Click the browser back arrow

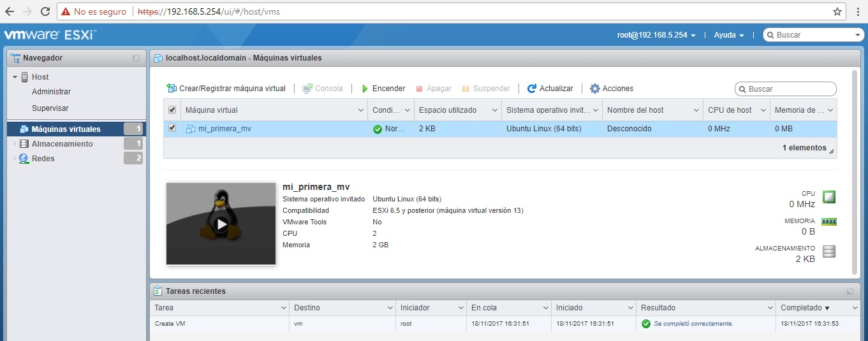(x=10, y=11)
